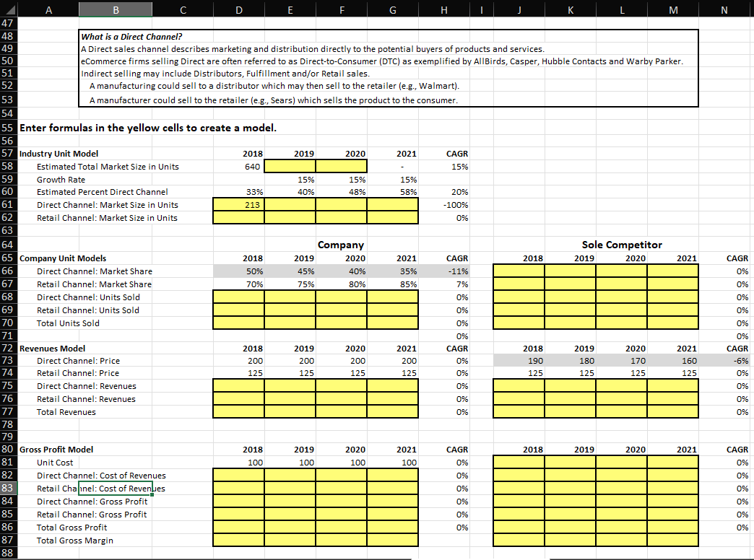Screen dimensions: 754x560
Task: Select the Unit Cost value of 100 for 2018
Action: pyautogui.click(x=238, y=462)
